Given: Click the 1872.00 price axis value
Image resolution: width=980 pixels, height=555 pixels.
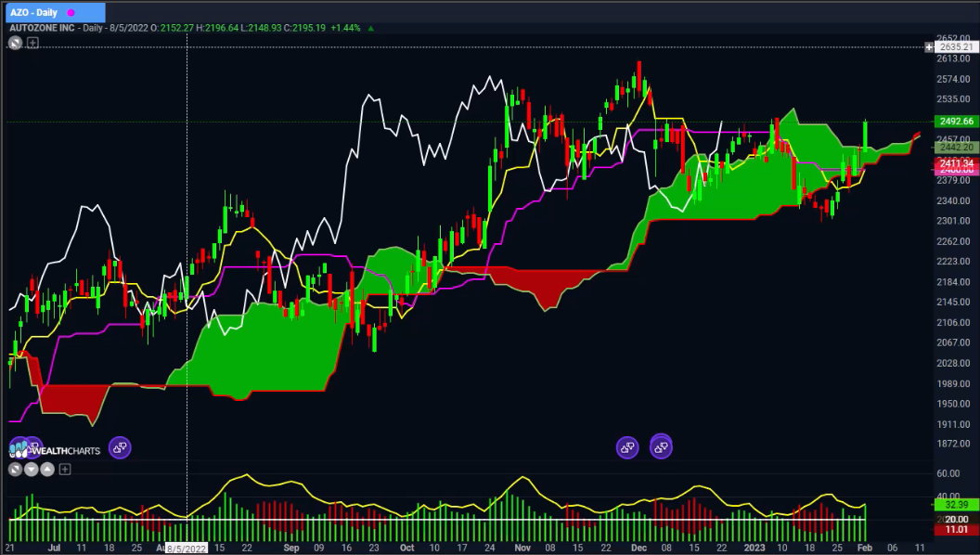Looking at the screenshot, I should [953, 445].
